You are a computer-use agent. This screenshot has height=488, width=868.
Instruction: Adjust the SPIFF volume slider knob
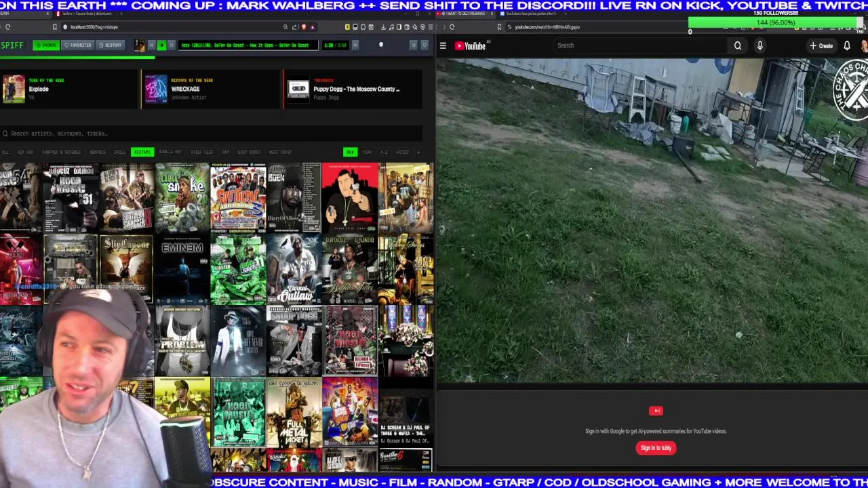pyautogui.click(x=381, y=44)
